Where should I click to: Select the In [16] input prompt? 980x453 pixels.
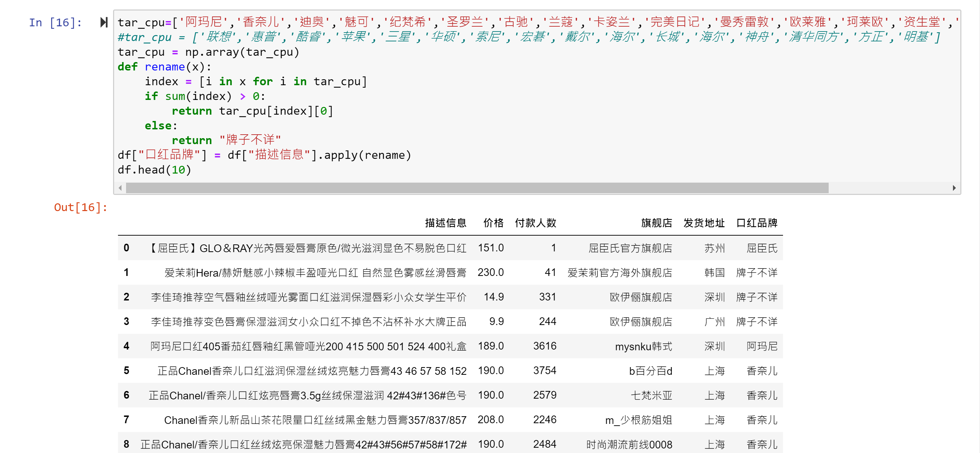55,23
